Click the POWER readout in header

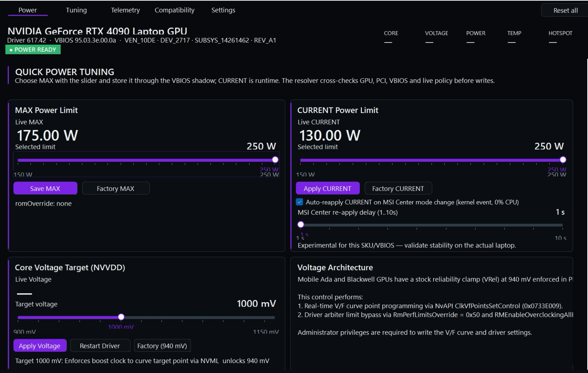click(476, 37)
